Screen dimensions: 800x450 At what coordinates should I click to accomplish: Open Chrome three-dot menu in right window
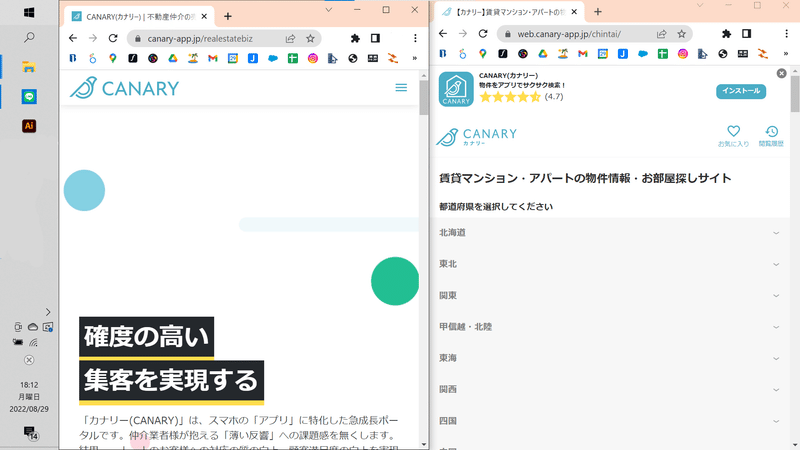[786, 34]
